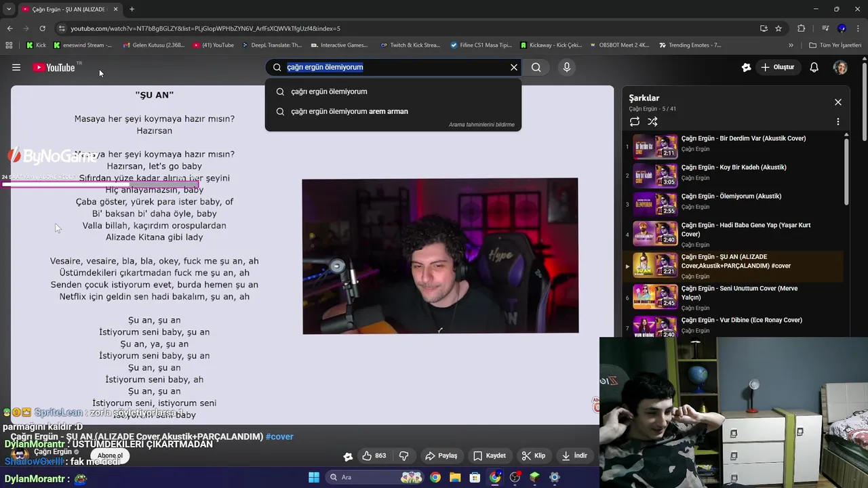
Task: Click the #cover hashtag link
Action: pyautogui.click(x=279, y=436)
